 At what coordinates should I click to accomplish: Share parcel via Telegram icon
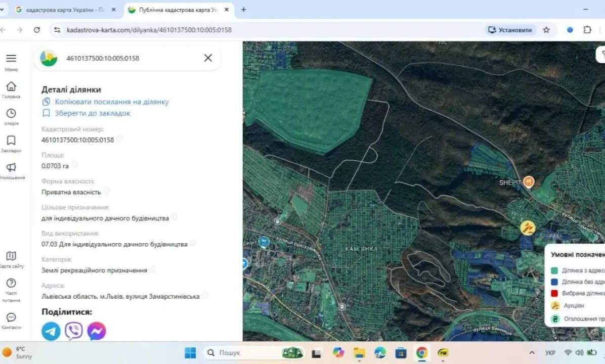(51, 331)
